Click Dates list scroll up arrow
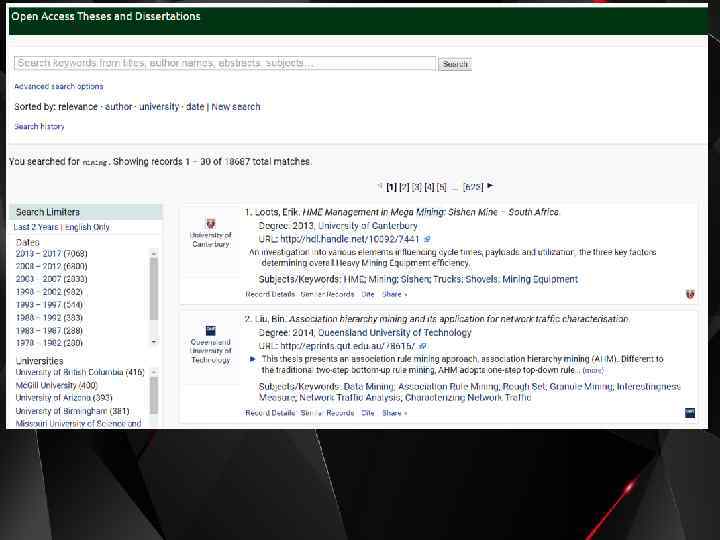Screen dimensions: 720x540 [x=154, y=253]
